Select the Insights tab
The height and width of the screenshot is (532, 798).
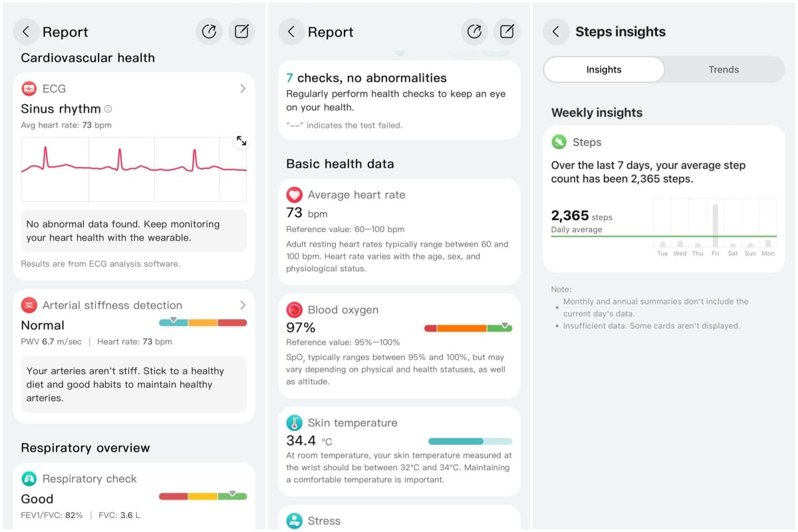click(604, 70)
